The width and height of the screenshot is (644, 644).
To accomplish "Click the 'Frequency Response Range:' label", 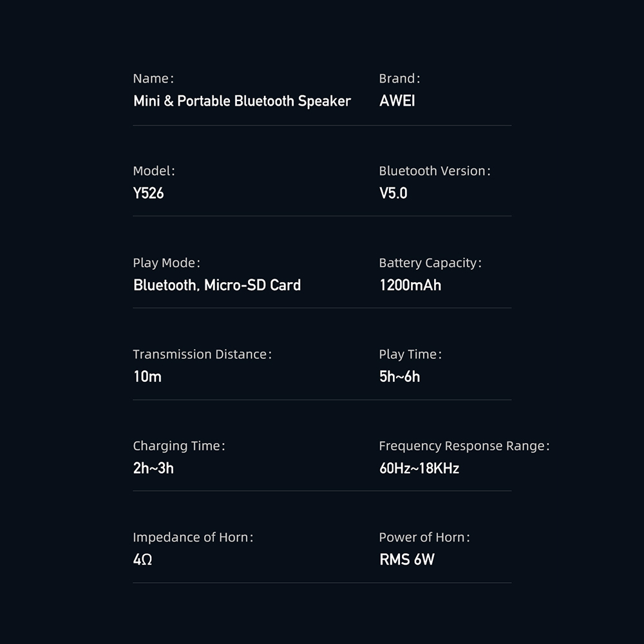I will click(x=464, y=446).
